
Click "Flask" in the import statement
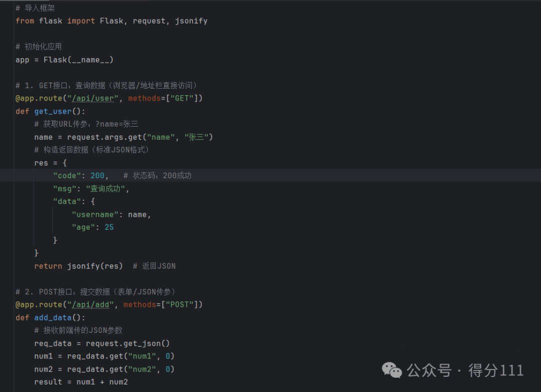tap(111, 21)
